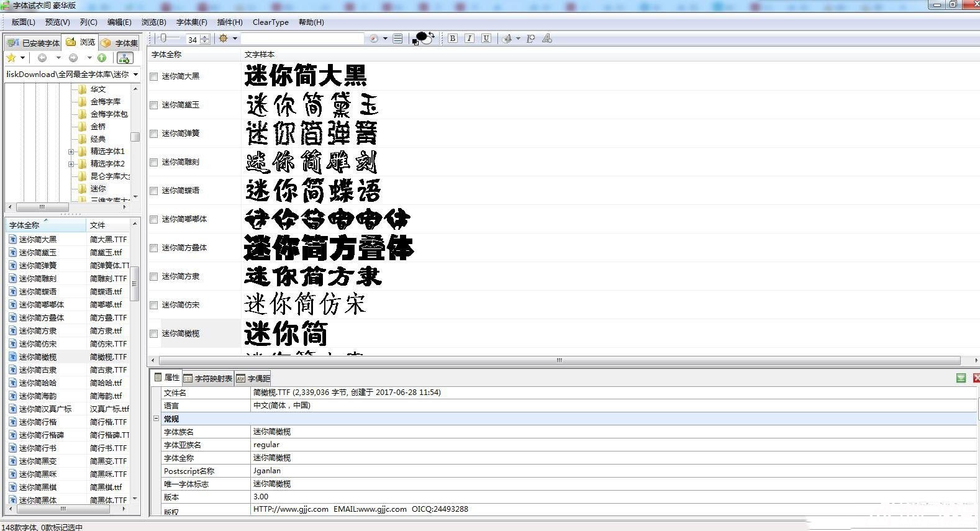Open the forward history dropdown arrow
Screen dimensions: 980x531
tap(89, 58)
